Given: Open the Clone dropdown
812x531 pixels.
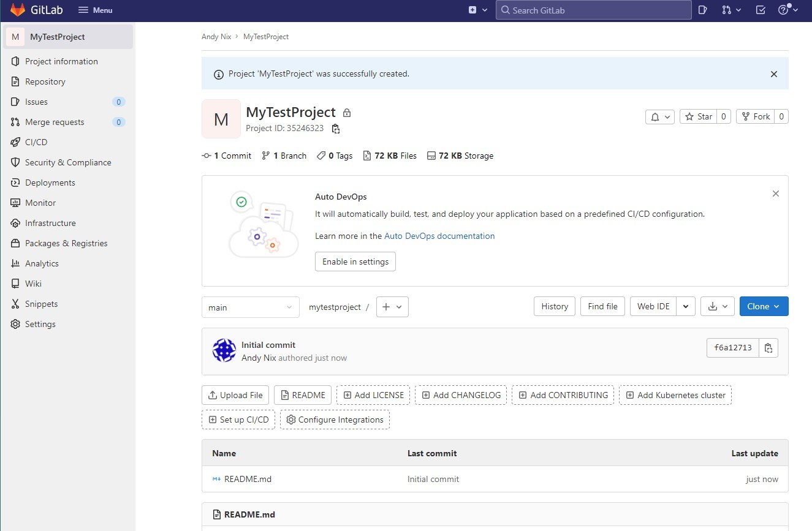Looking at the screenshot, I should point(764,306).
